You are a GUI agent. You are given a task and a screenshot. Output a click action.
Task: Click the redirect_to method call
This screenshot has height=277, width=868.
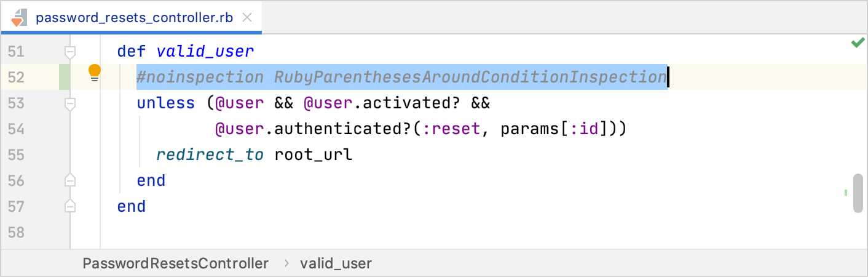tap(210, 155)
